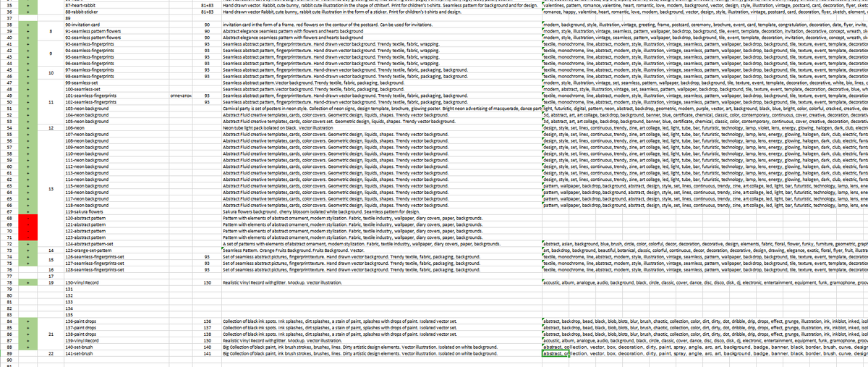868x367 pixels.
Task: Click the group number '12' cell
Action: coord(50,127)
